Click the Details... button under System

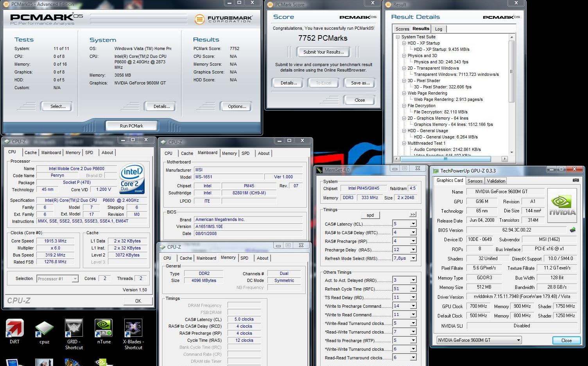click(x=161, y=106)
